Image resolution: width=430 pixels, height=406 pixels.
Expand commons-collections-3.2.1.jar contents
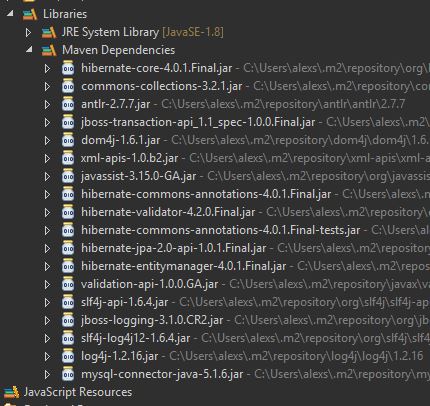click(47, 86)
